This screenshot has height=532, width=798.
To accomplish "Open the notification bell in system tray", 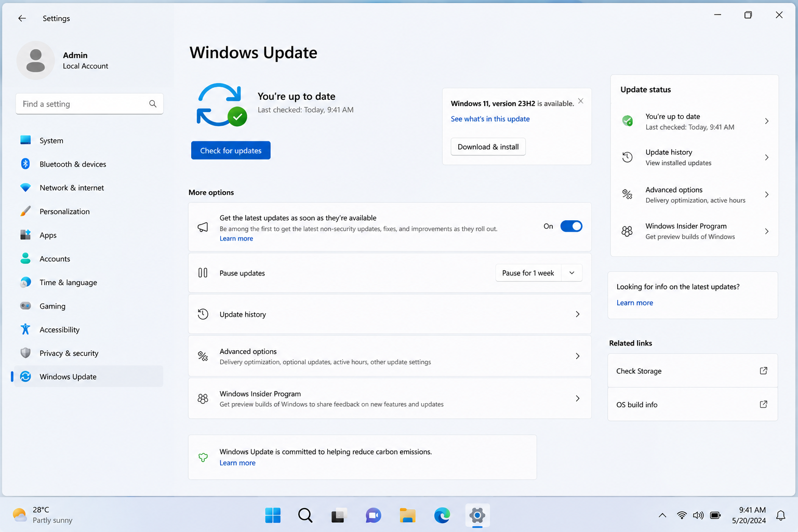I will 781,515.
